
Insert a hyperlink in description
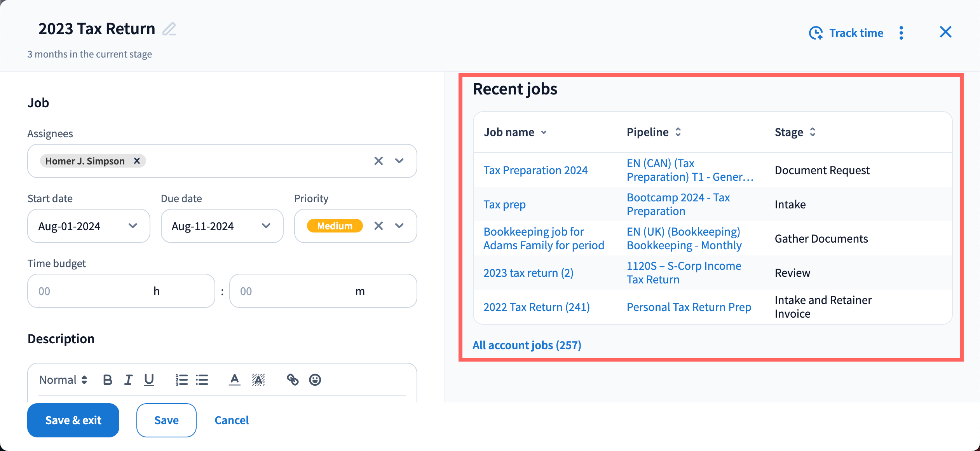coord(292,379)
